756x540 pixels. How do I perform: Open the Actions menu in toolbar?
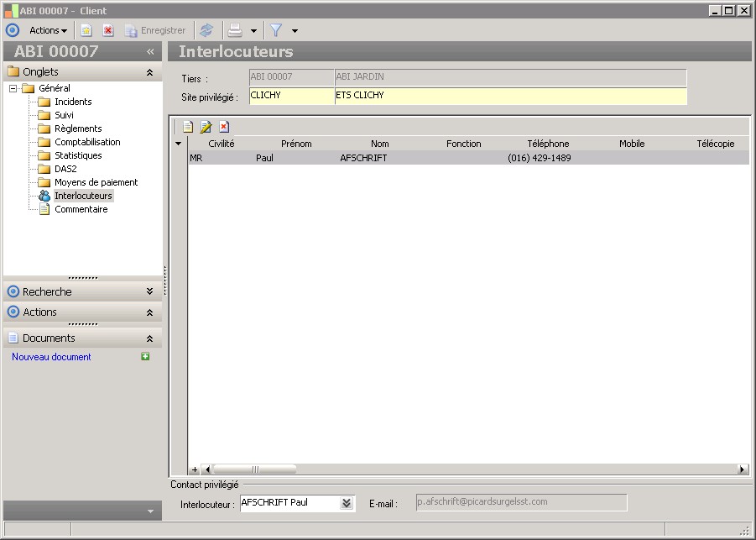pyautogui.click(x=48, y=30)
